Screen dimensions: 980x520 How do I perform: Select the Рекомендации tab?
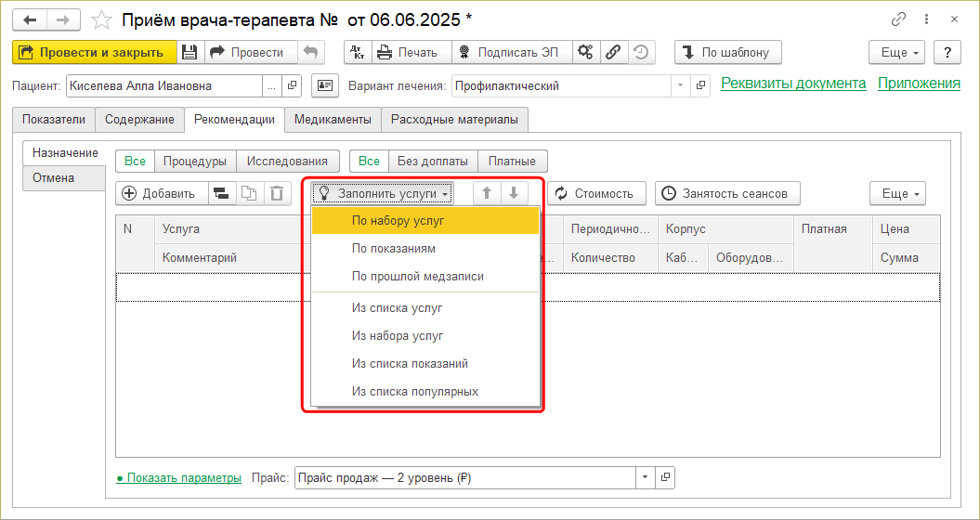(x=234, y=120)
